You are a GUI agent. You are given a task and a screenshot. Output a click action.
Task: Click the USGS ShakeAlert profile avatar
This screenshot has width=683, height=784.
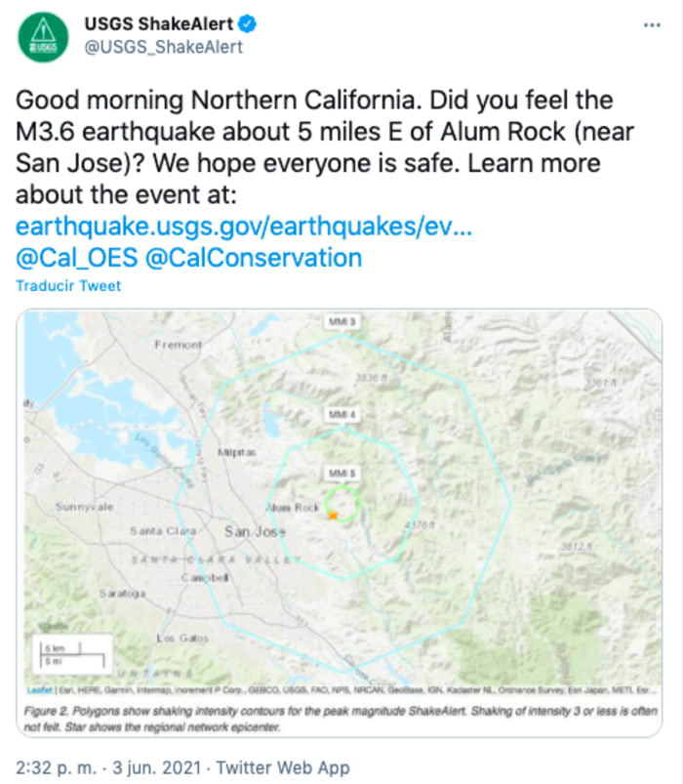point(45,37)
